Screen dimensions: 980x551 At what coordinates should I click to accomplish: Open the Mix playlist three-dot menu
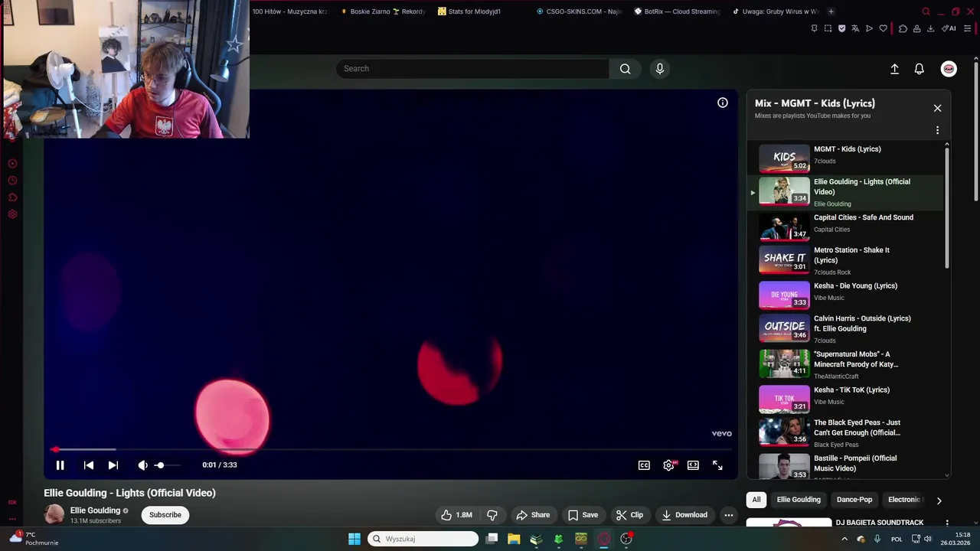pyautogui.click(x=937, y=130)
